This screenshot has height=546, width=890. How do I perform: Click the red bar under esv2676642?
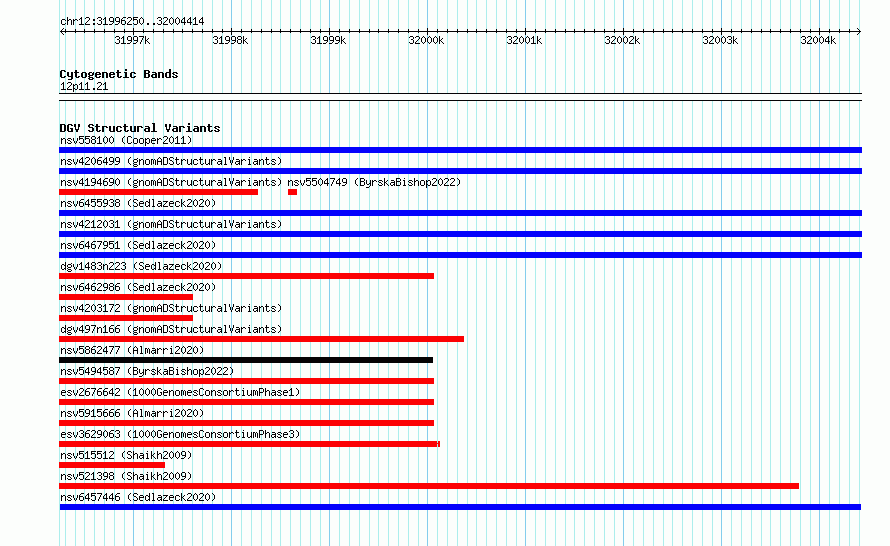click(246, 402)
